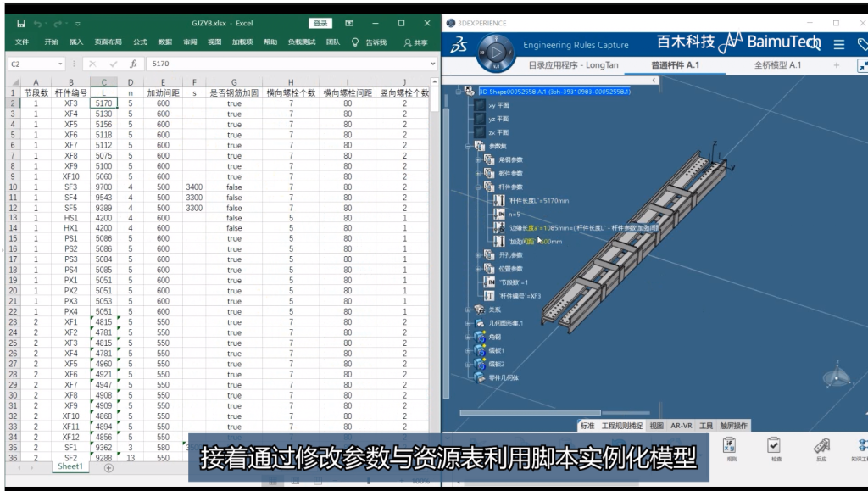The height and width of the screenshot is (491, 868).
Task: Switch to the 工程规则捕捉 toolbar tab
Action: tap(622, 426)
